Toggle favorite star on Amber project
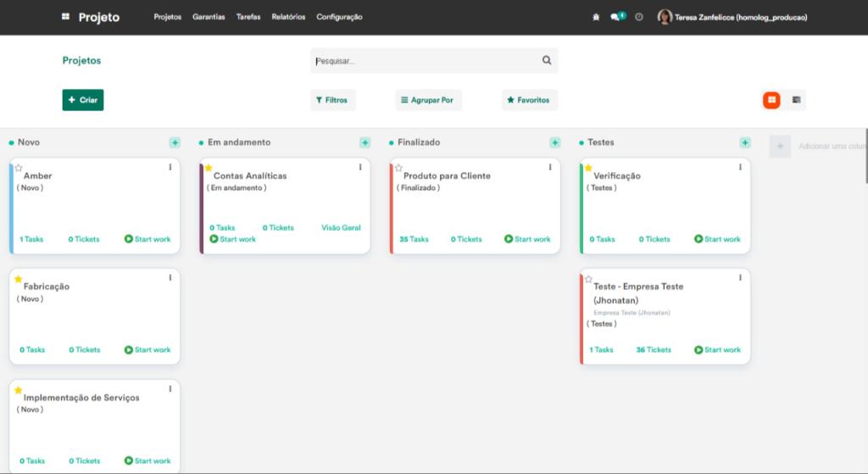The height and width of the screenshot is (474, 868). click(19, 168)
